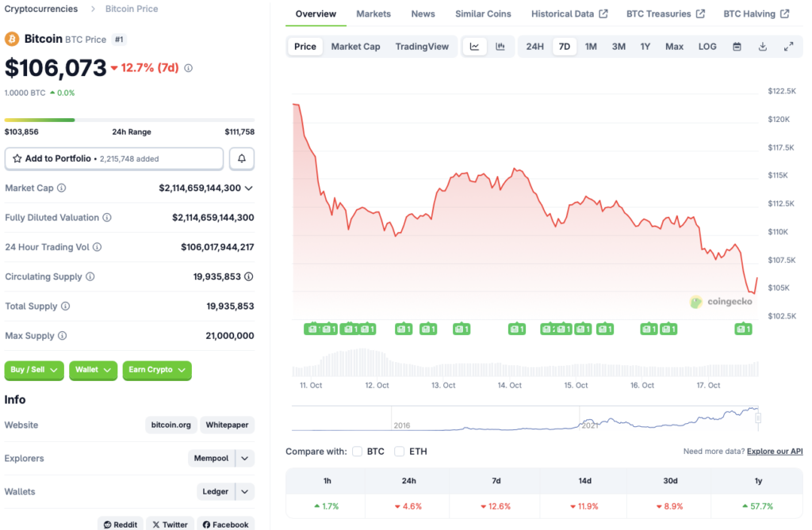Click the Add to Portfolio button

(x=113, y=158)
